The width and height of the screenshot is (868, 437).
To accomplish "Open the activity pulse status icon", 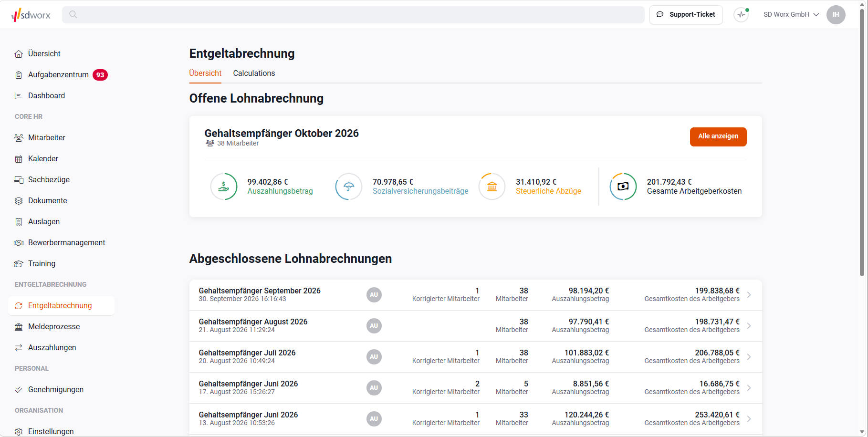I will (741, 15).
